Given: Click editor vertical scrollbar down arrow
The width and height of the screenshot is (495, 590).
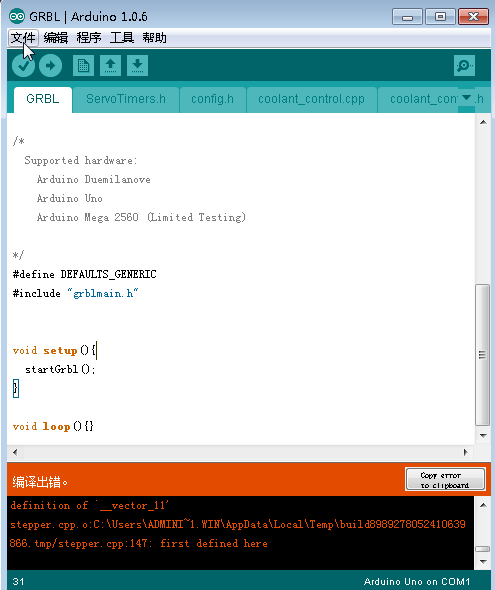Looking at the screenshot, I should pos(483,436).
